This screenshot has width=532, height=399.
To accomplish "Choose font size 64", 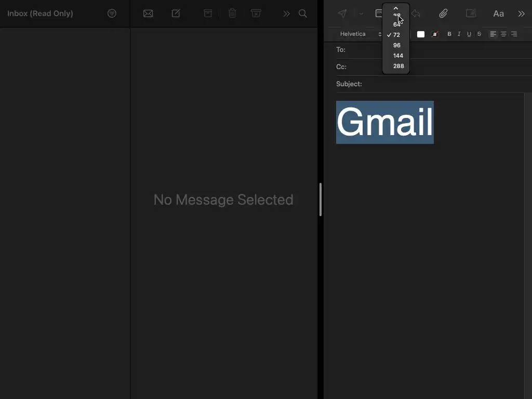I will 396,24.
